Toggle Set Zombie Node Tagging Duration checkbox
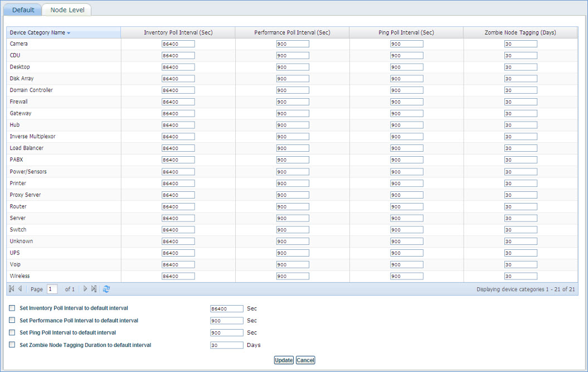 (12, 345)
